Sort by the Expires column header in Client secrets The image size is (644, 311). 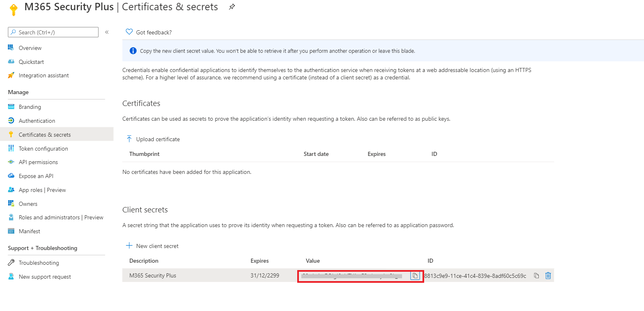pyautogui.click(x=260, y=261)
